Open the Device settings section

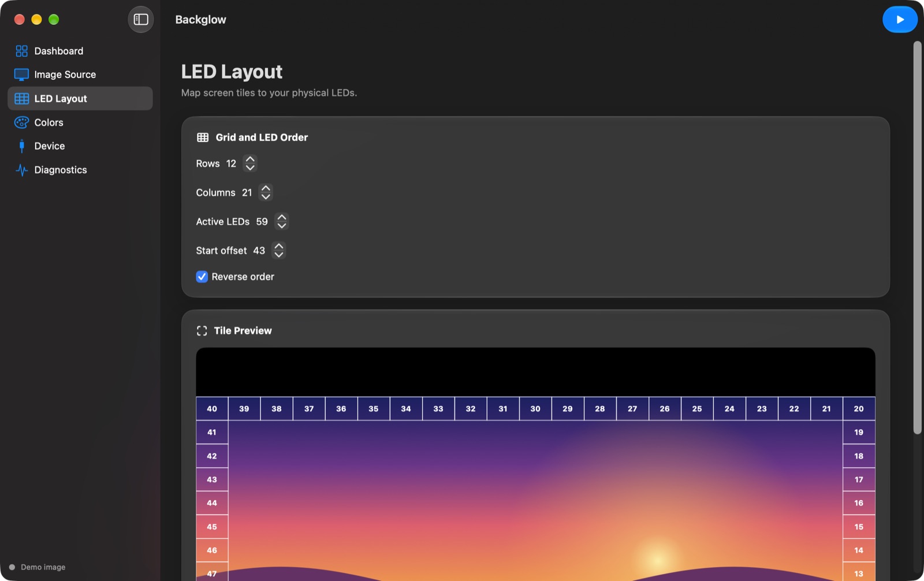80,146
